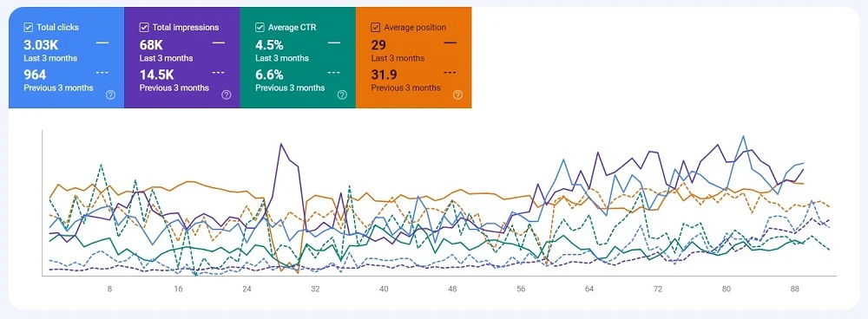Toggle the Average position checkbox
868x319 pixels.
375,27
